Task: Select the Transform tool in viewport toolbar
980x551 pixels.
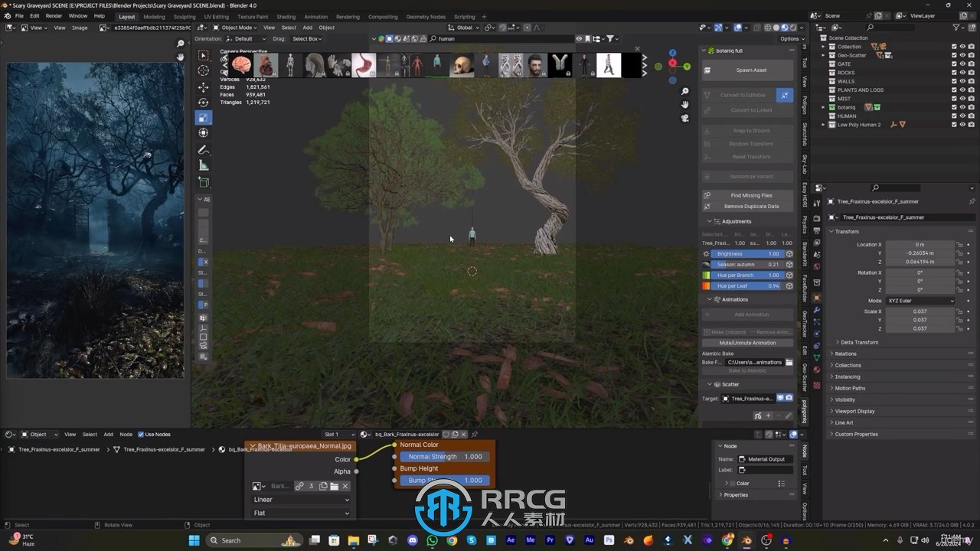Action: (203, 133)
